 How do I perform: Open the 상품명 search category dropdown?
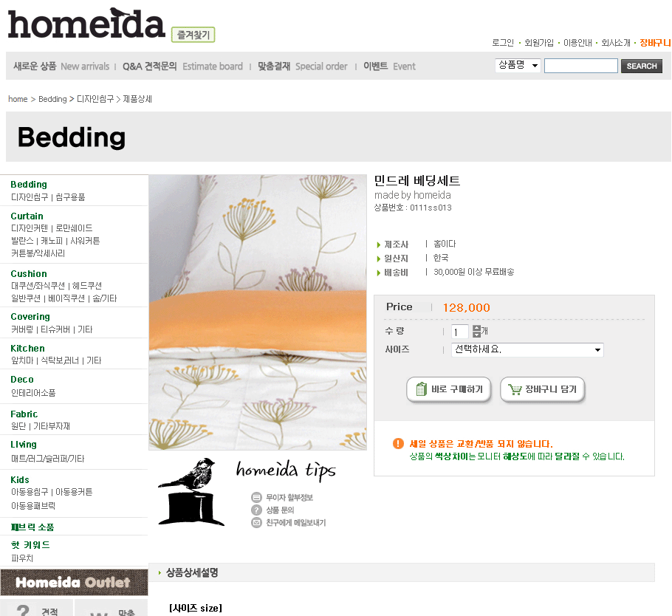point(518,66)
